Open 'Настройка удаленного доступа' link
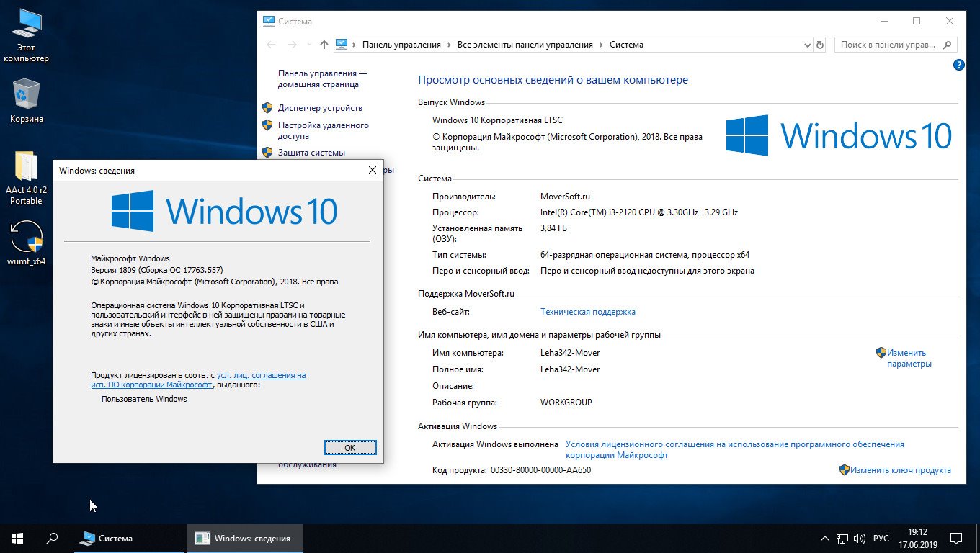980x553 pixels. pos(324,130)
